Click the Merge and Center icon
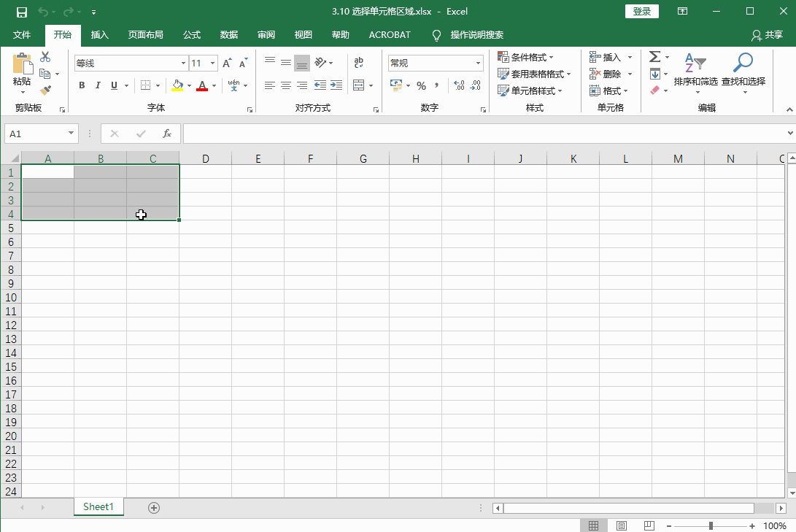Image resolution: width=796 pixels, height=532 pixels. pos(358,85)
